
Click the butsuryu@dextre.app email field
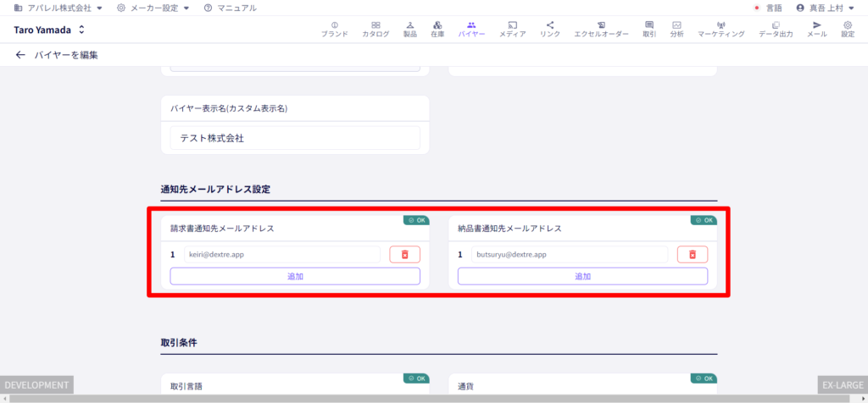coord(570,254)
